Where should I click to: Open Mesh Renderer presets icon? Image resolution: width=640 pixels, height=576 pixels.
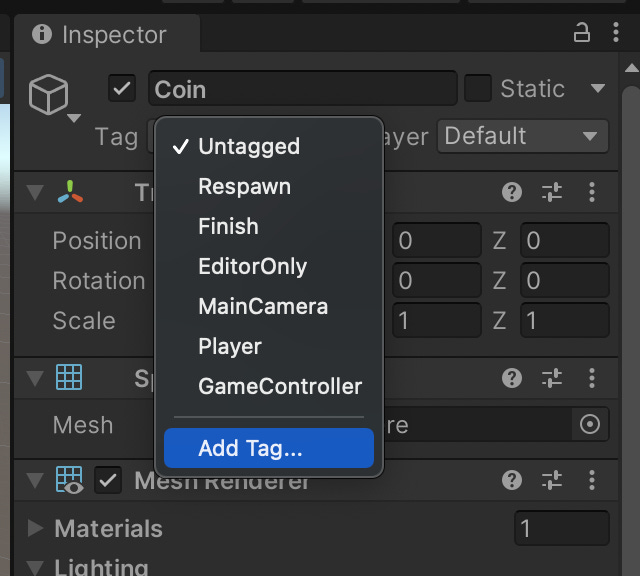[x=552, y=480]
